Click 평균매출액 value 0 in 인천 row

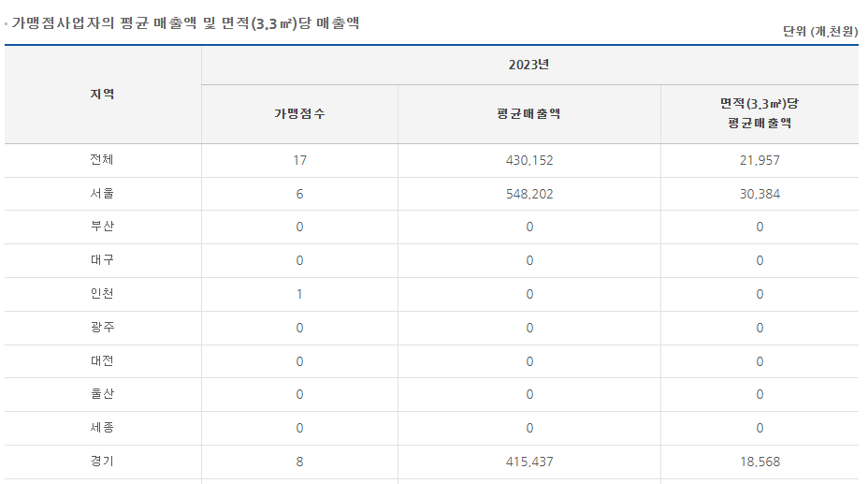tap(529, 295)
